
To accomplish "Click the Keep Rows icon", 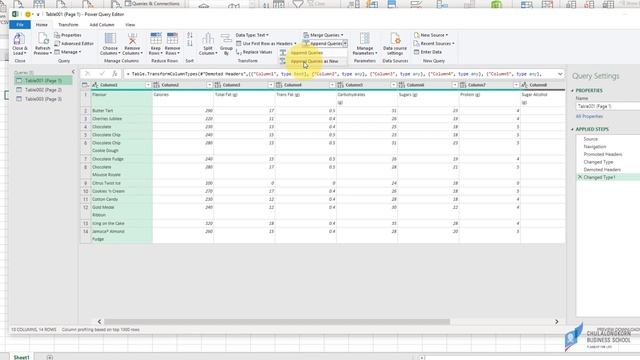I will [156, 39].
